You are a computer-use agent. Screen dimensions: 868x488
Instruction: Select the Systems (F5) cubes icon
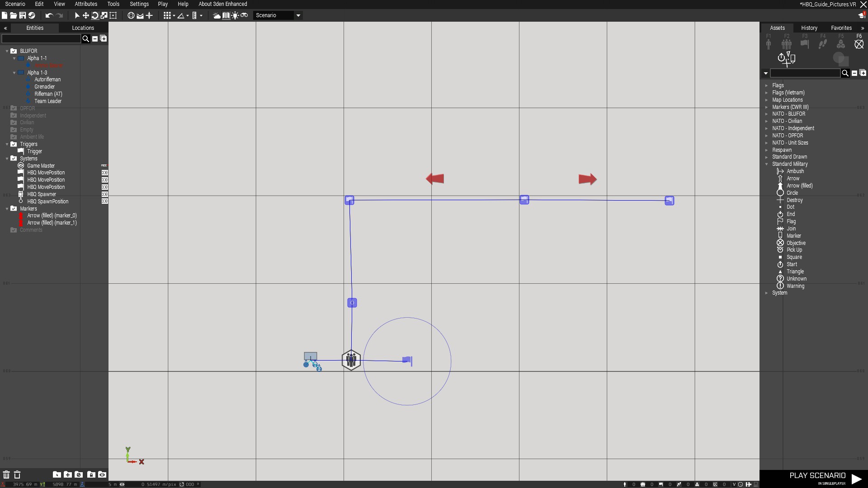pyautogui.click(x=841, y=44)
